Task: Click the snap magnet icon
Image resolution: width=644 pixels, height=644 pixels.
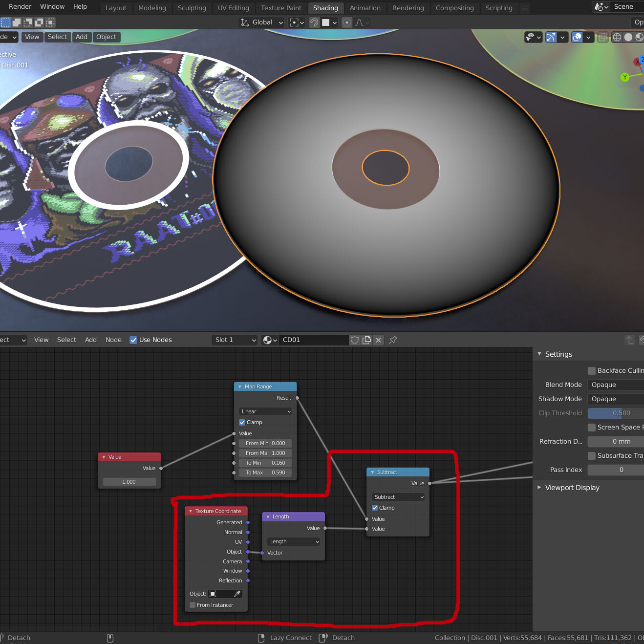Action: click(x=314, y=22)
